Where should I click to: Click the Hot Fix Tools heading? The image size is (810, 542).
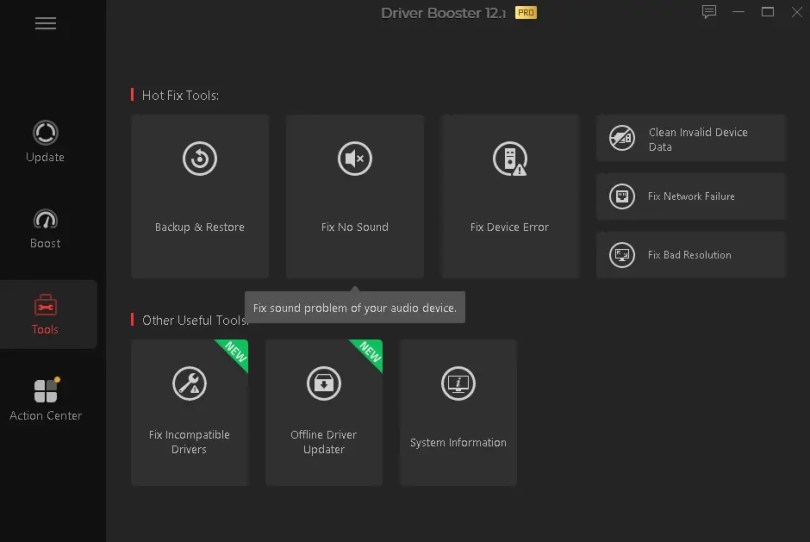click(180, 96)
